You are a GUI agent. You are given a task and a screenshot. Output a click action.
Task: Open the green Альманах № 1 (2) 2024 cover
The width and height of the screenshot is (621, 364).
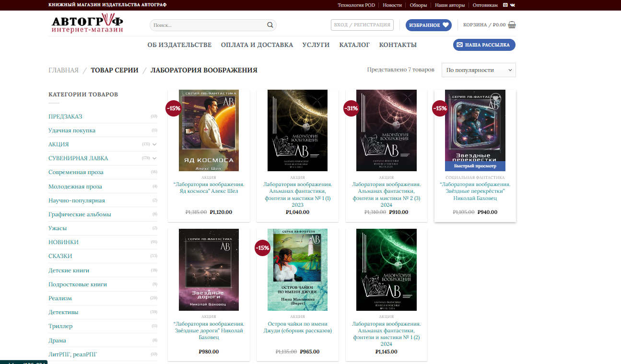[x=387, y=270]
